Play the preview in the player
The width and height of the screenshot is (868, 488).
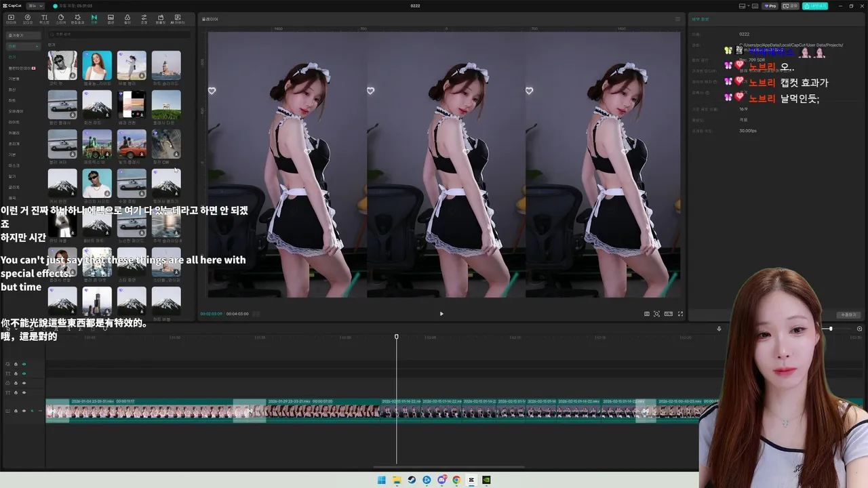coord(441,314)
